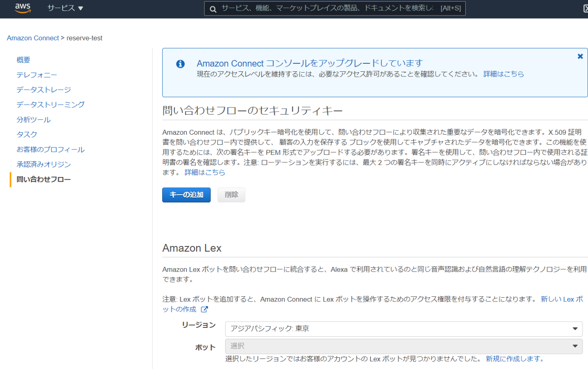Image resolution: width=588 pixels, height=369 pixels.
Task: Open 承認済みオリジン in the sidebar
Action: pos(44,164)
